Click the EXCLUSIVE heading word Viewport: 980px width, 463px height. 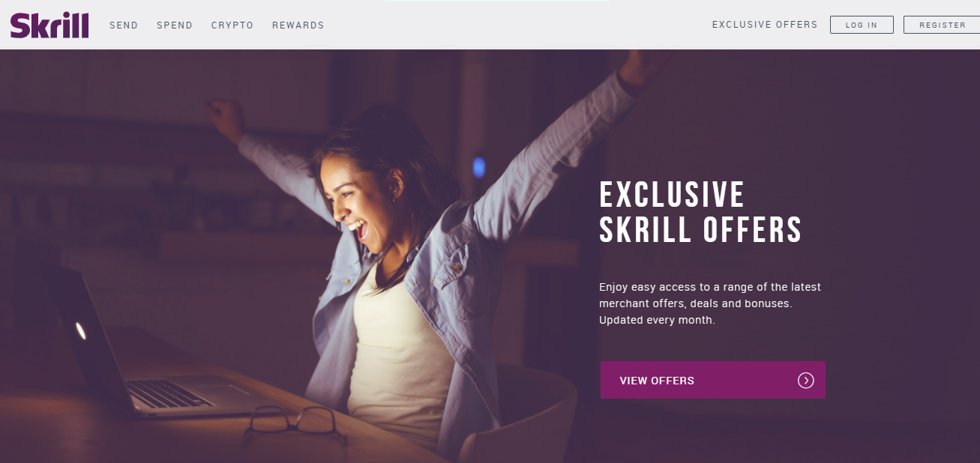pyautogui.click(x=672, y=195)
